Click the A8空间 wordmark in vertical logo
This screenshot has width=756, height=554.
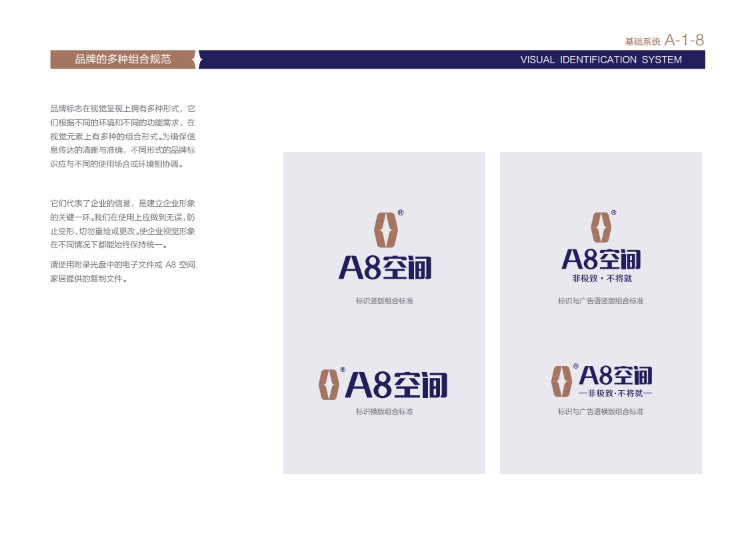pyautogui.click(x=385, y=267)
